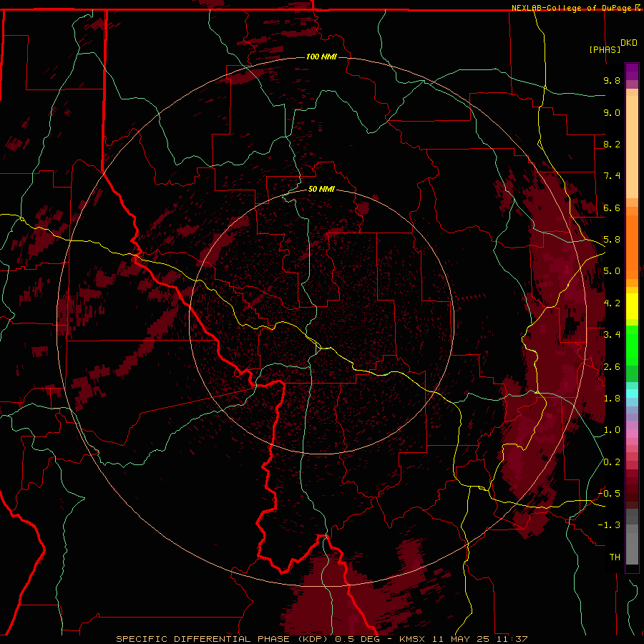This screenshot has height=644, width=644.
Task: Select the 4.2 value on color scale
Action: coord(612,303)
